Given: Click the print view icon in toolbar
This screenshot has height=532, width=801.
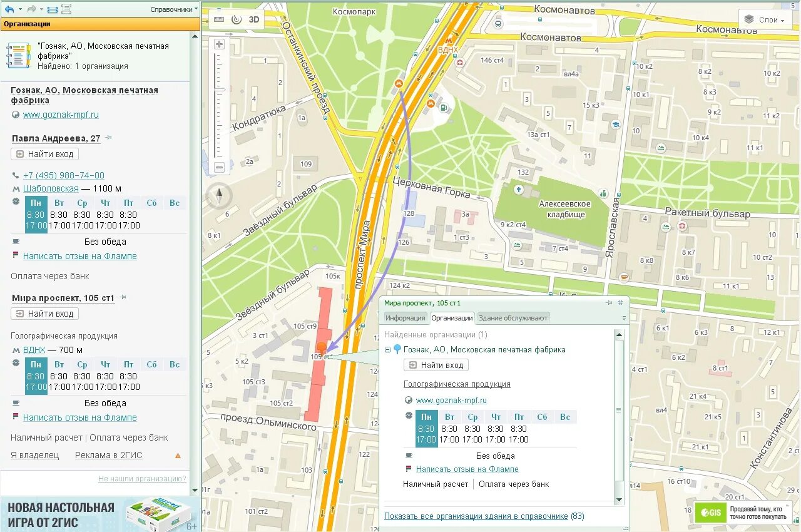Looking at the screenshot, I should 66,9.
